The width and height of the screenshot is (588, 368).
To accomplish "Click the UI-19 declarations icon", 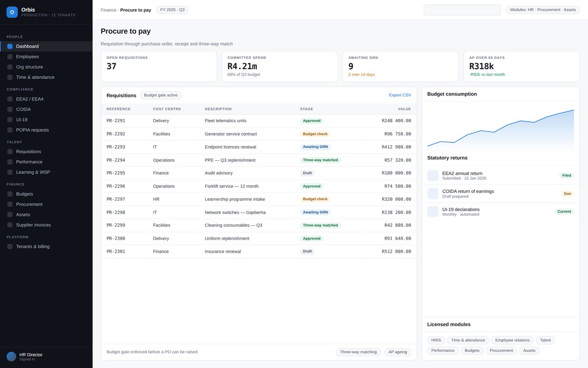I will click(433, 211).
